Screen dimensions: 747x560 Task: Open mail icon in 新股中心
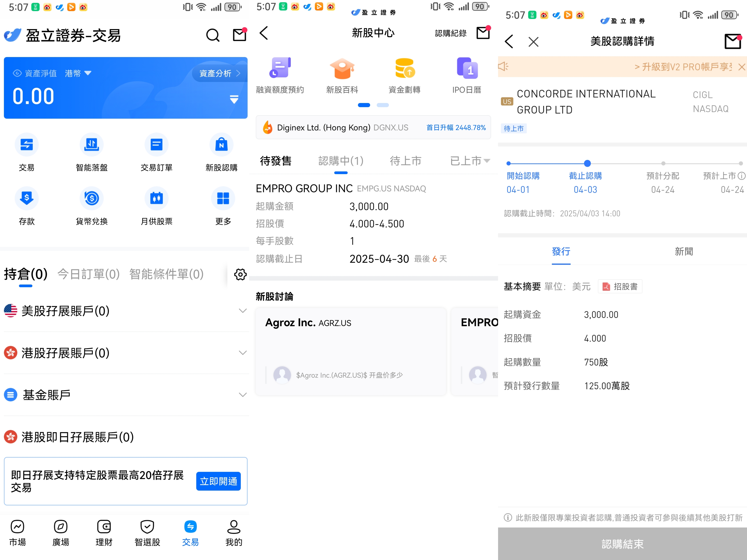pyautogui.click(x=483, y=33)
